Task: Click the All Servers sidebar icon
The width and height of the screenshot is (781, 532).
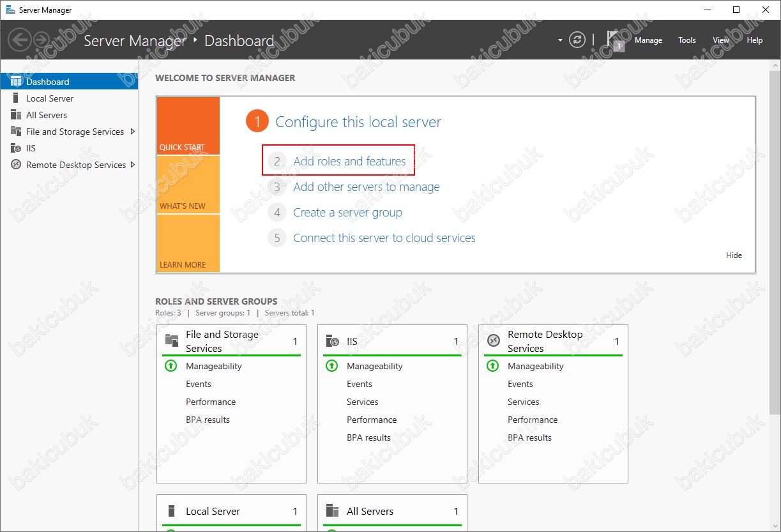Action: (x=16, y=115)
